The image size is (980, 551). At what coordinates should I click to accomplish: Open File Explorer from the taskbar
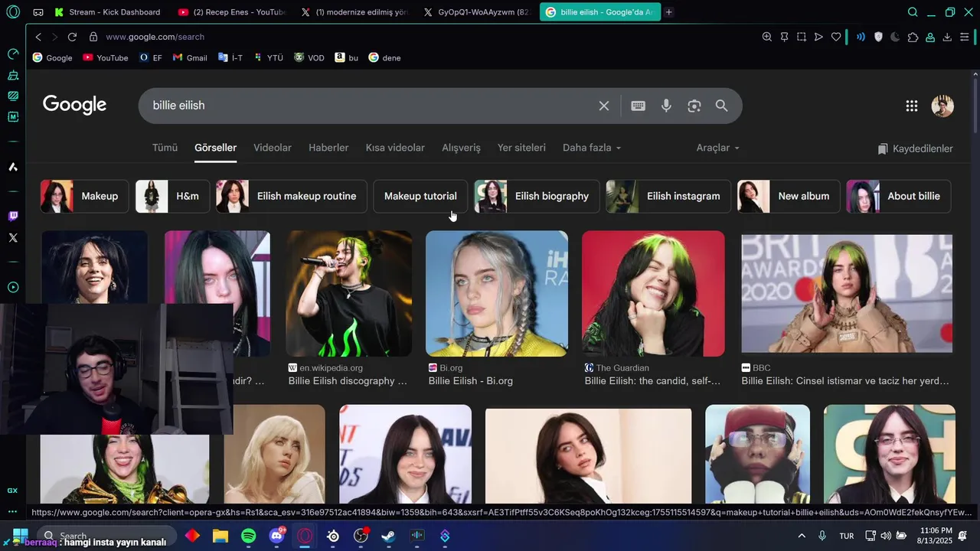220,536
